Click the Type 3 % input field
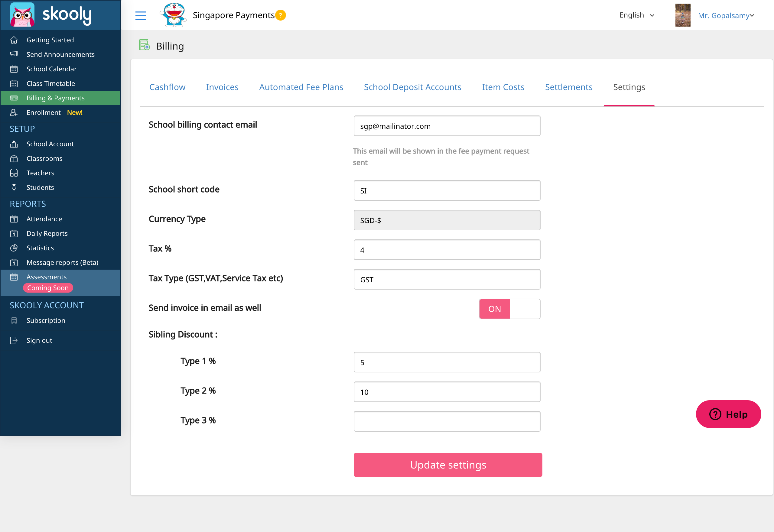Screen dimensions: 774x532 coord(447,421)
